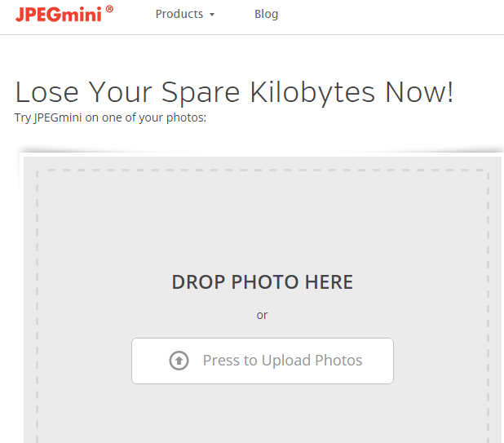The image size is (504, 443).
Task: Click the "mini" part of the logo
Action: 86,15
